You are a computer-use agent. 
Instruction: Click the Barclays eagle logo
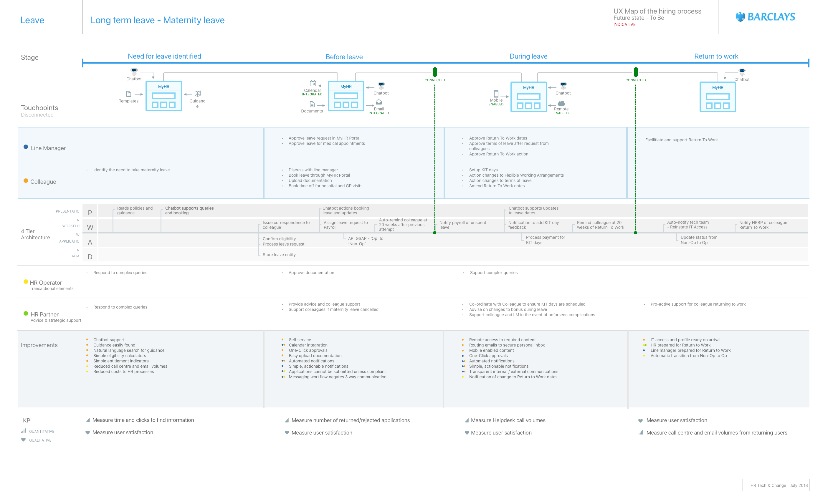coord(741,17)
